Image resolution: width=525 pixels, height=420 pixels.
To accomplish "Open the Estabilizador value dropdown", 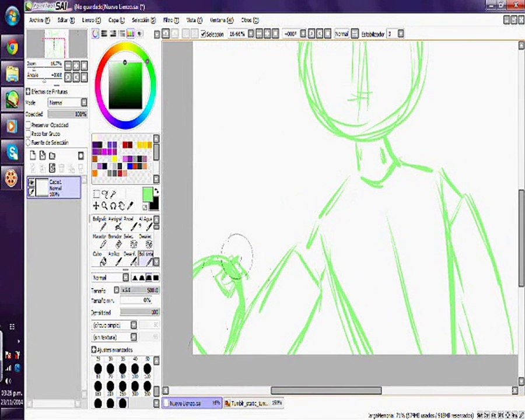I will point(400,34).
